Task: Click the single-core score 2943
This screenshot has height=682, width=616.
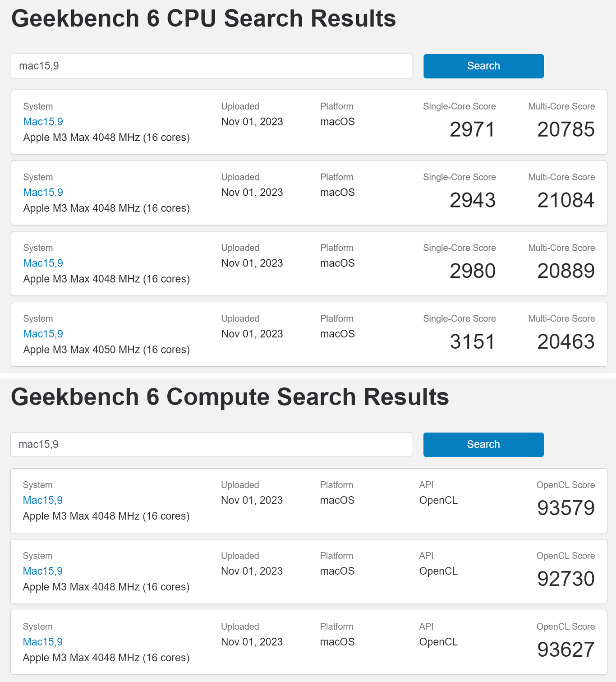Action: pos(472,200)
